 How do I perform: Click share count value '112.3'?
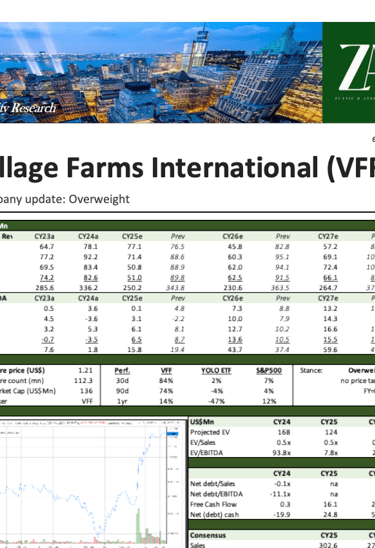point(83,381)
